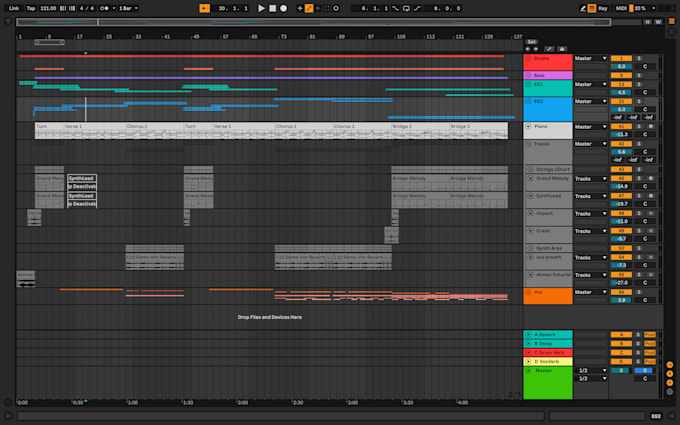This screenshot has width=680, height=425.
Task: Arm the SynthLead track for recording
Action: coord(651,196)
